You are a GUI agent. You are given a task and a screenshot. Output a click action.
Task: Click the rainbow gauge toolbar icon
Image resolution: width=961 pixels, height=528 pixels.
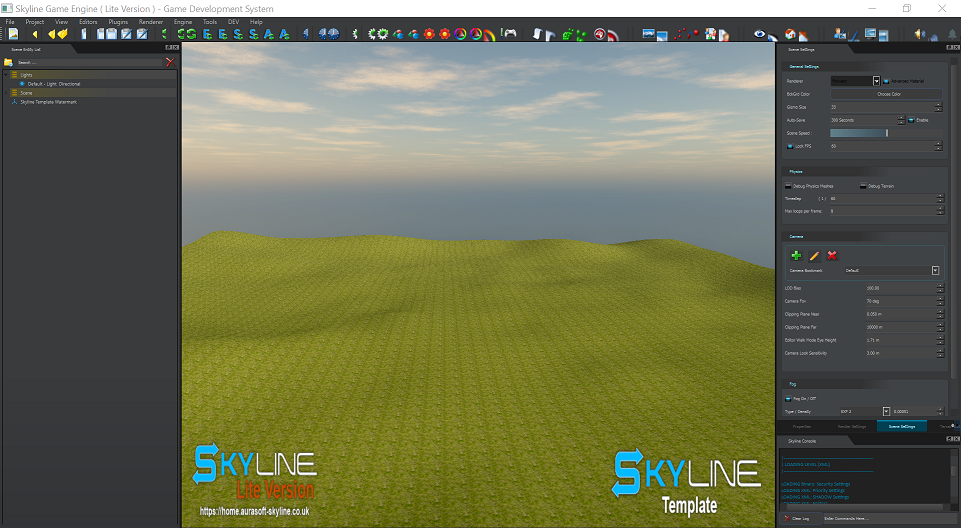(x=489, y=35)
